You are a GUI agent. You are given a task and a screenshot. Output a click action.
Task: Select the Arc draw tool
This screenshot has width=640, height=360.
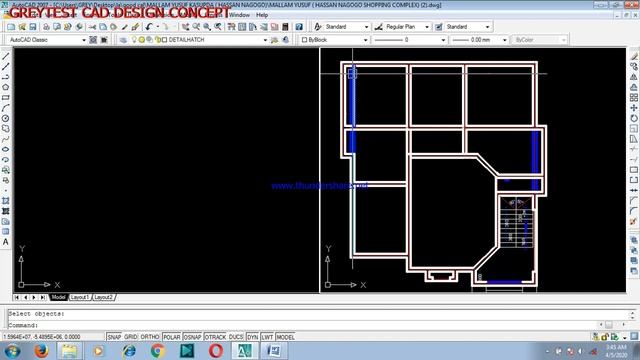click(6, 108)
